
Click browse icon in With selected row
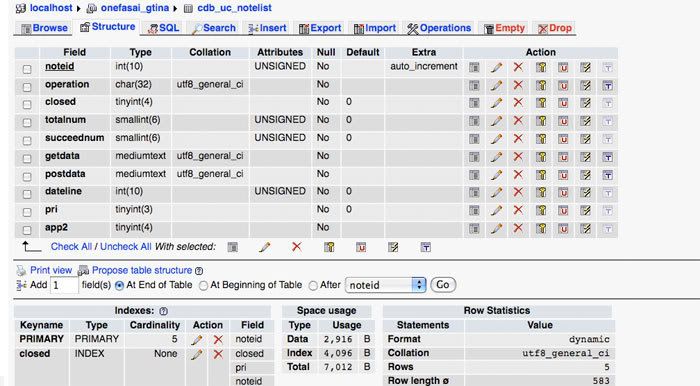tap(233, 247)
